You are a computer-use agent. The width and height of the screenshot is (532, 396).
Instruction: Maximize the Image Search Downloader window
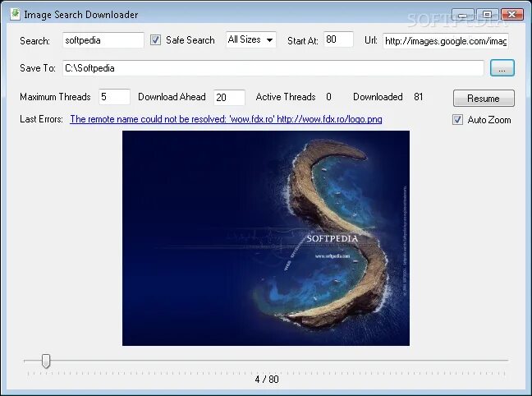(x=487, y=15)
